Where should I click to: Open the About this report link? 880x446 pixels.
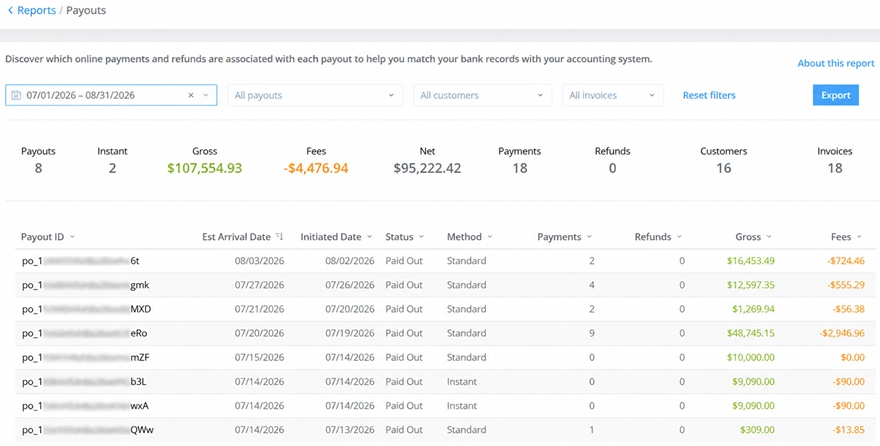836,63
